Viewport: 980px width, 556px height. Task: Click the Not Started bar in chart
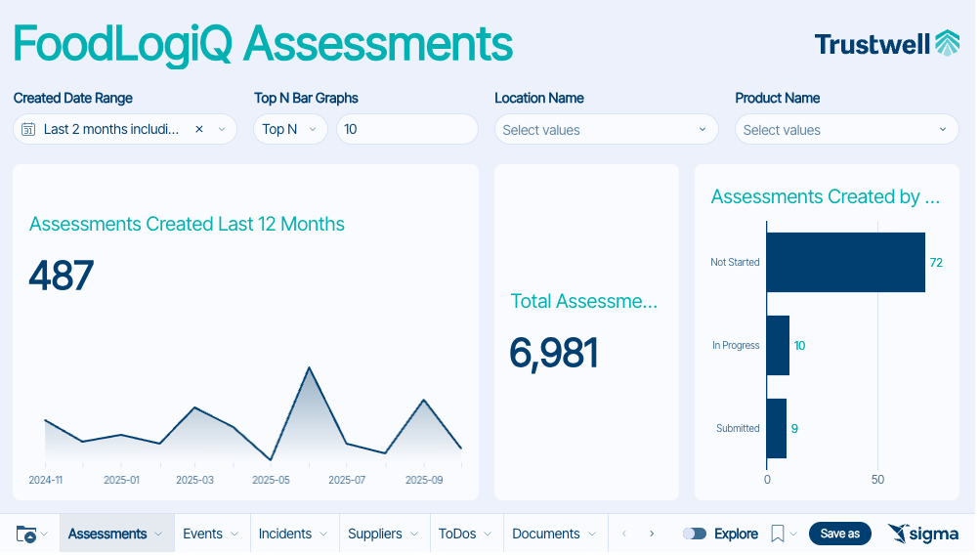845,262
